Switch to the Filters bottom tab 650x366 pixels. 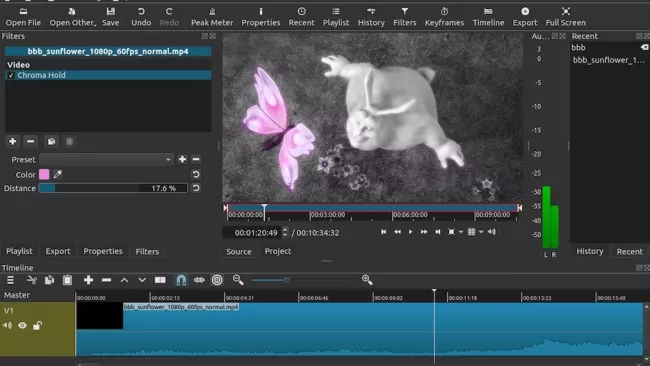[147, 252]
